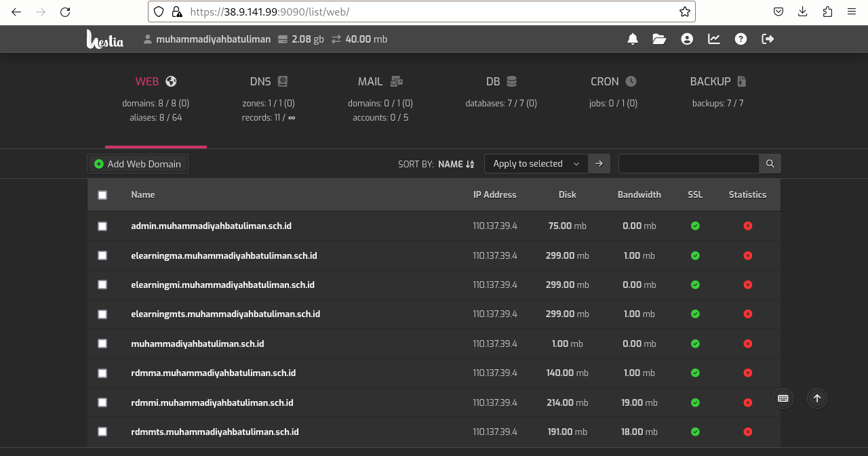Click the Add Web Domain button

coord(138,164)
